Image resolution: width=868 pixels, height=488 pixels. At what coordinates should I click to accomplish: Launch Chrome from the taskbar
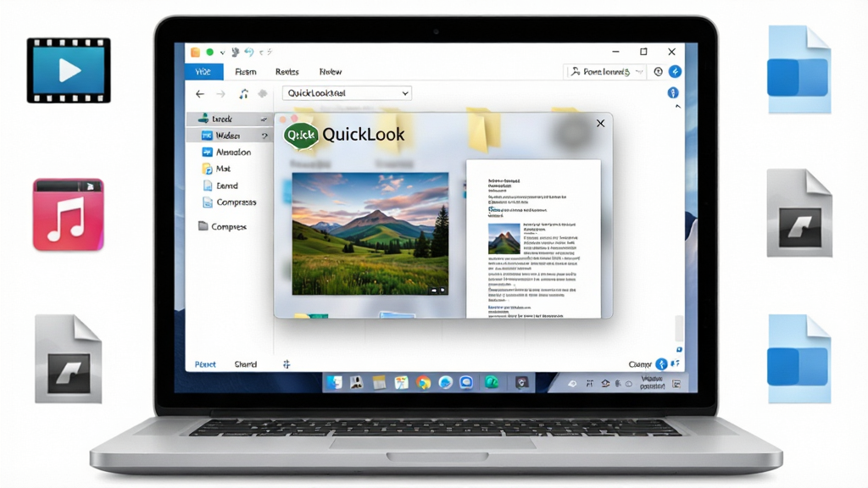tap(424, 383)
